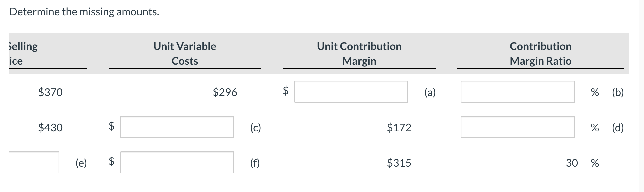Click the $172 unit contribution margin value
644x192 pixels.
tap(399, 127)
